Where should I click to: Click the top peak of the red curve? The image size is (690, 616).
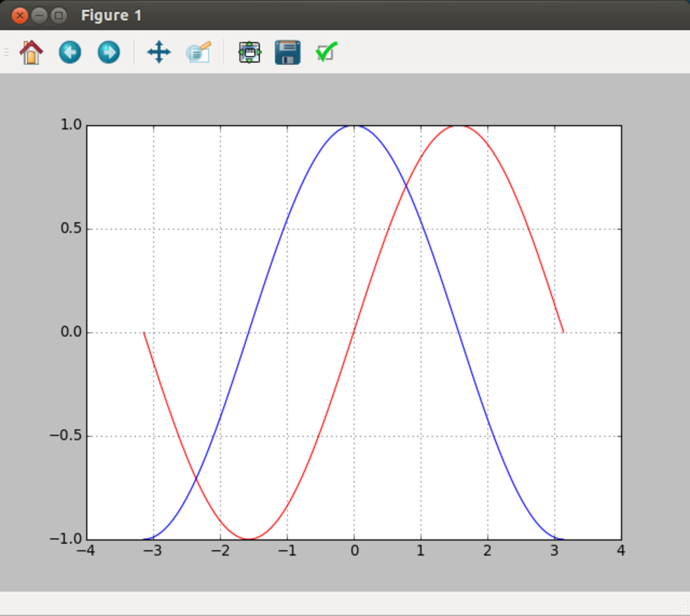pyautogui.click(x=459, y=126)
